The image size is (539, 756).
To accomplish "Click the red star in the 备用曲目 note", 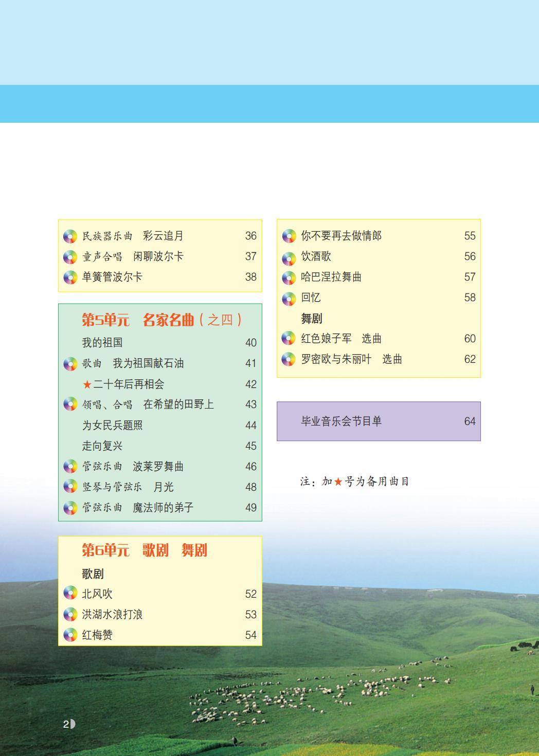I will [x=338, y=482].
